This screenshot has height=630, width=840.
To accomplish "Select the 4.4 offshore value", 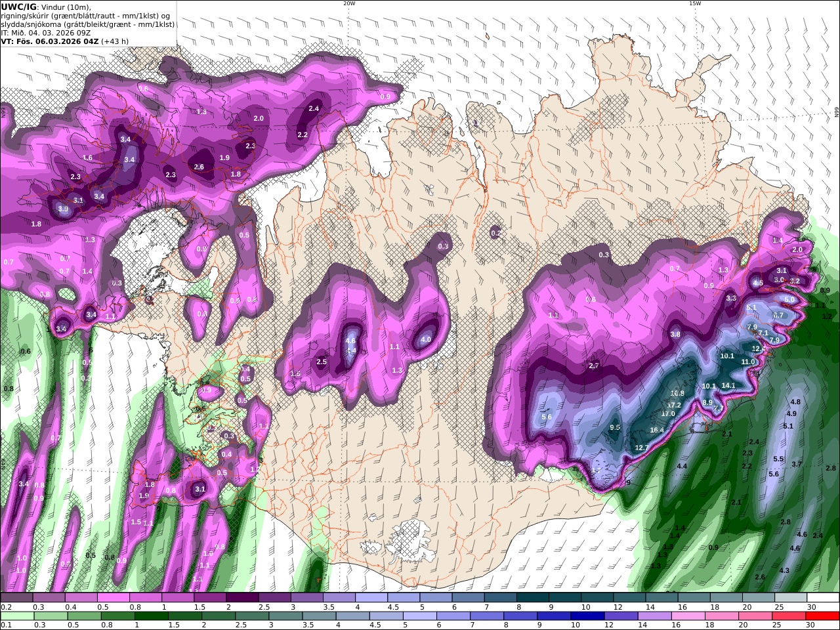I will 682,466.
